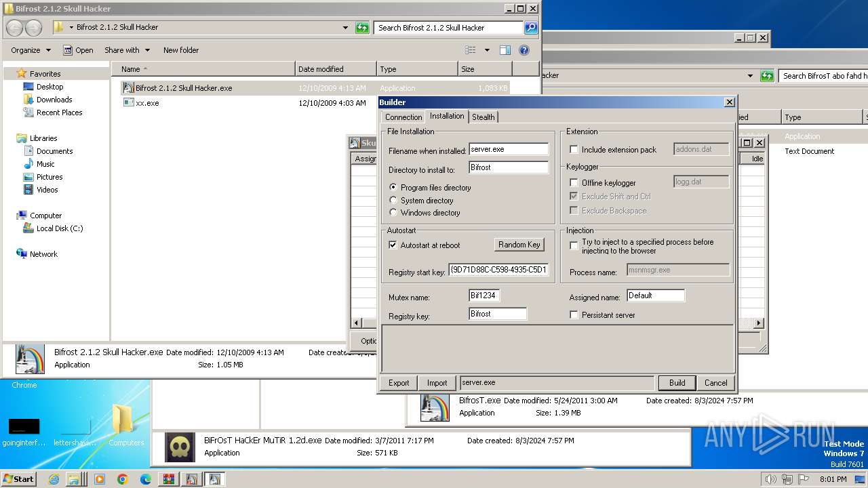Open the Music library

tap(45, 164)
